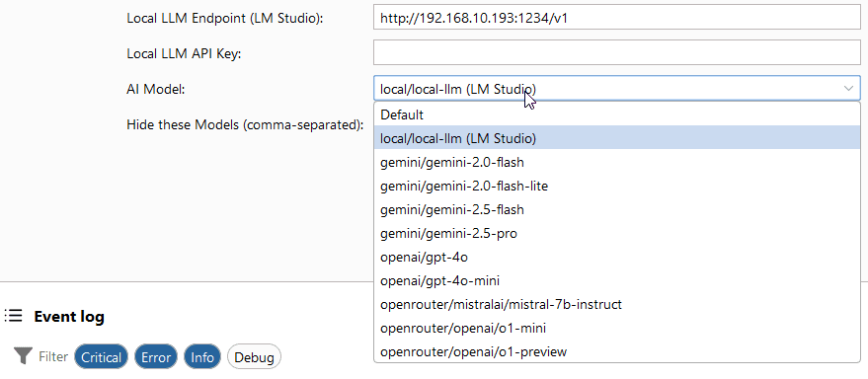
Task: Click the Event log list icon
Action: [13, 316]
